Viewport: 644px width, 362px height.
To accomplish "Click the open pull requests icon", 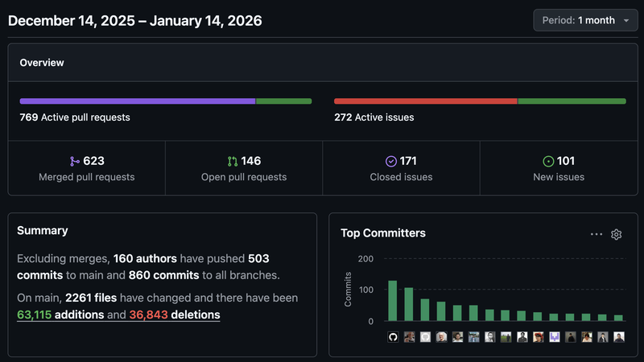I will (x=233, y=161).
